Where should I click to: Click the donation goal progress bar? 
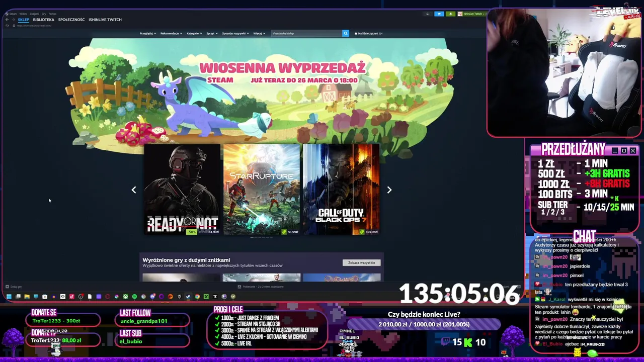coord(424,324)
